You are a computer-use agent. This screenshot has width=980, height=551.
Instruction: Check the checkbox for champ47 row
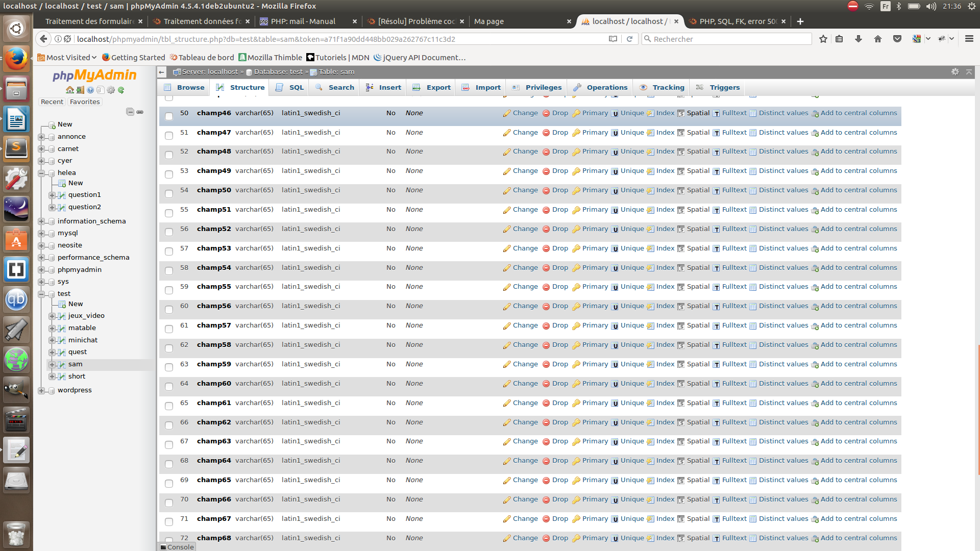coord(169,135)
